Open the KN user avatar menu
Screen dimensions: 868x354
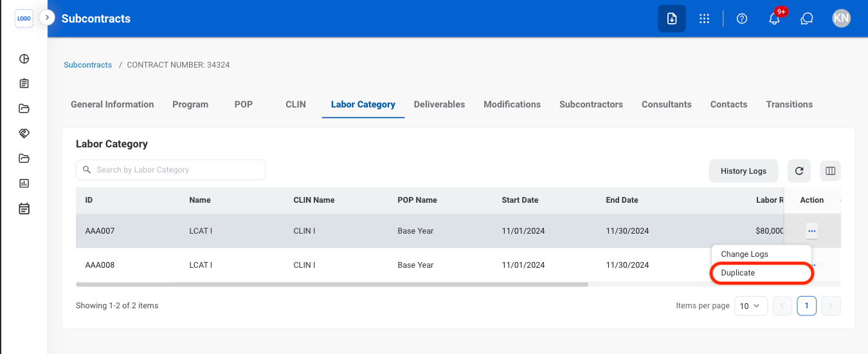tap(841, 18)
